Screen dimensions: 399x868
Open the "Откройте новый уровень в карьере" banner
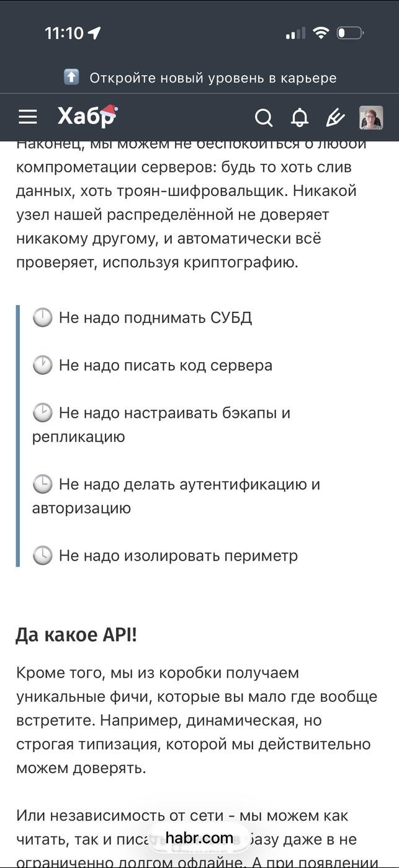(213, 78)
